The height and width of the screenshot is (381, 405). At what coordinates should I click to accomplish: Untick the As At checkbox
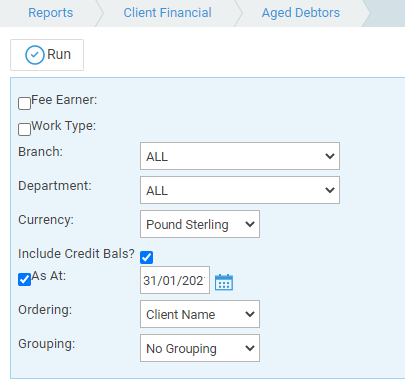(24, 279)
